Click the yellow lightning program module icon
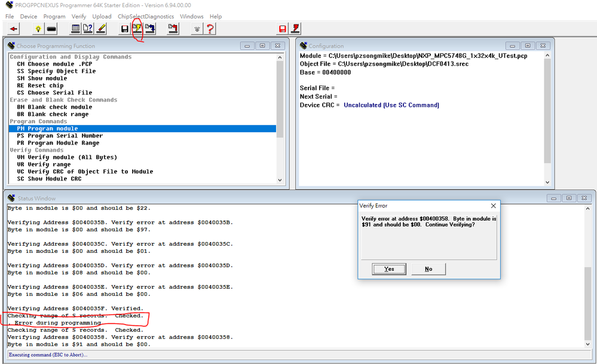This screenshot has width=597, height=364. click(137, 29)
